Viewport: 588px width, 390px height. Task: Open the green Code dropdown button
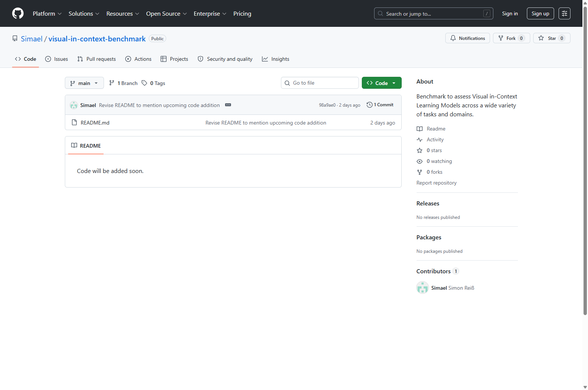tap(382, 83)
